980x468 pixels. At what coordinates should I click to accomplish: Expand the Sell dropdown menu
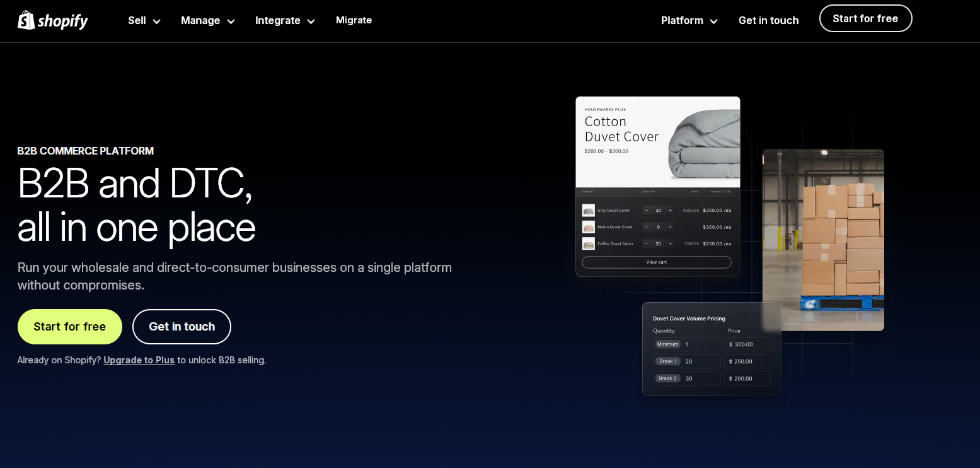144,20
